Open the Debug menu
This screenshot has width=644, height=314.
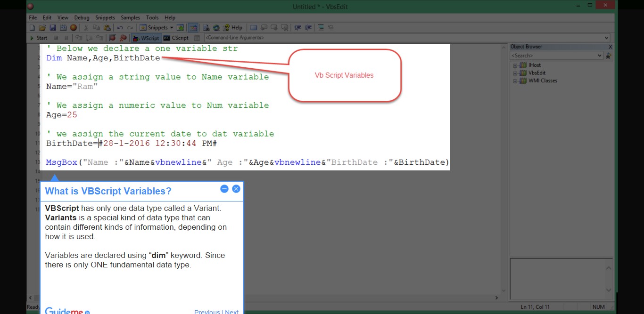pyautogui.click(x=82, y=17)
